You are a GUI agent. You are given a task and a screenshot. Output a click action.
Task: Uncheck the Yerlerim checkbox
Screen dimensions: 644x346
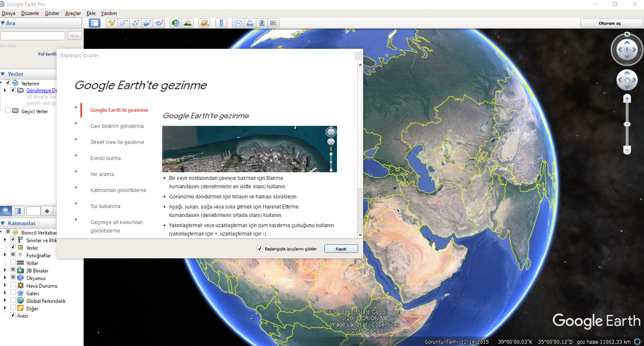8,83
